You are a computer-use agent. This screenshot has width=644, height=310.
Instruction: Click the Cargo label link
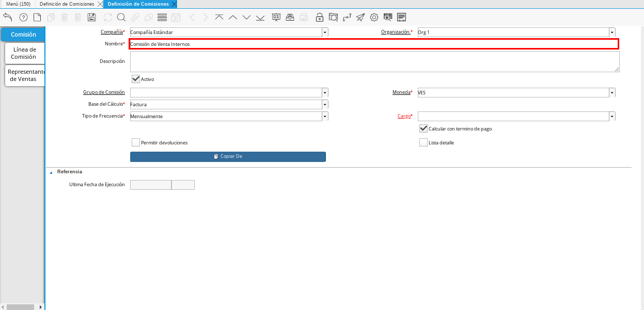click(404, 116)
